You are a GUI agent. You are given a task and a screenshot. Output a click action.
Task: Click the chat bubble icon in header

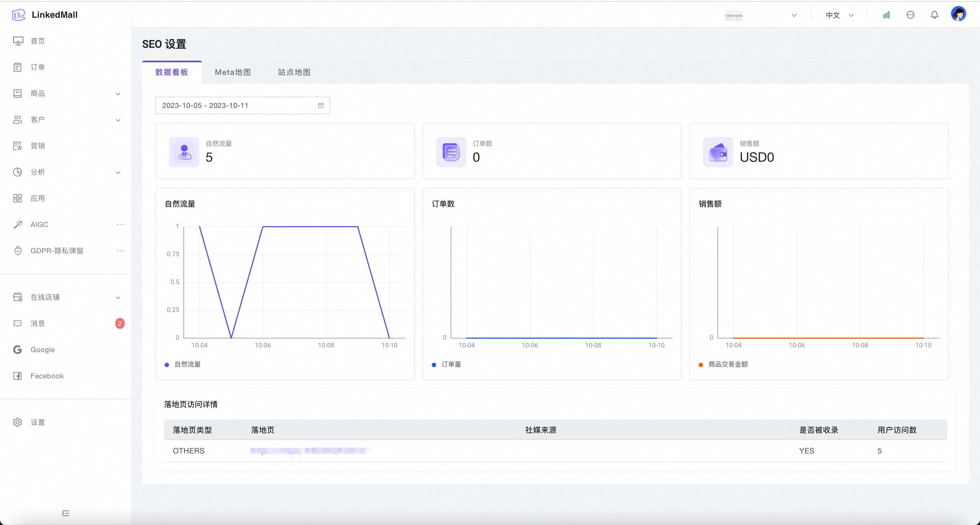click(x=910, y=15)
